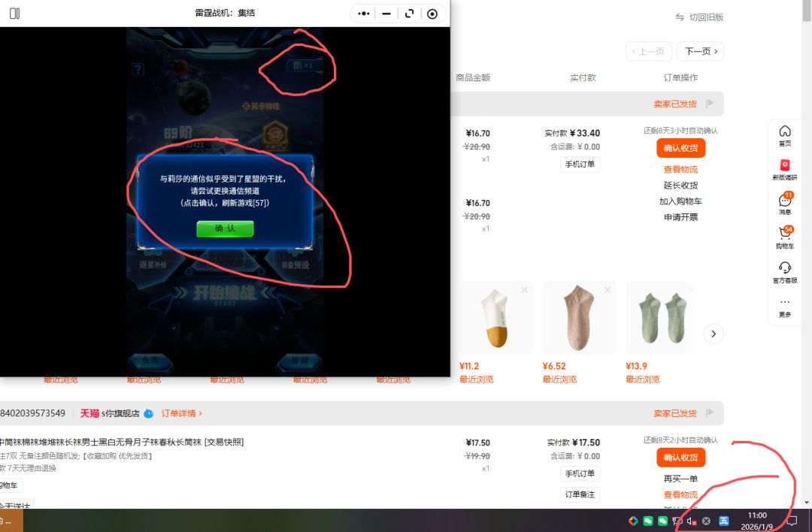The height and width of the screenshot is (532, 812).
Task: Toggle the sidebar panel icon in game window
Action: pyautogui.click(x=14, y=14)
